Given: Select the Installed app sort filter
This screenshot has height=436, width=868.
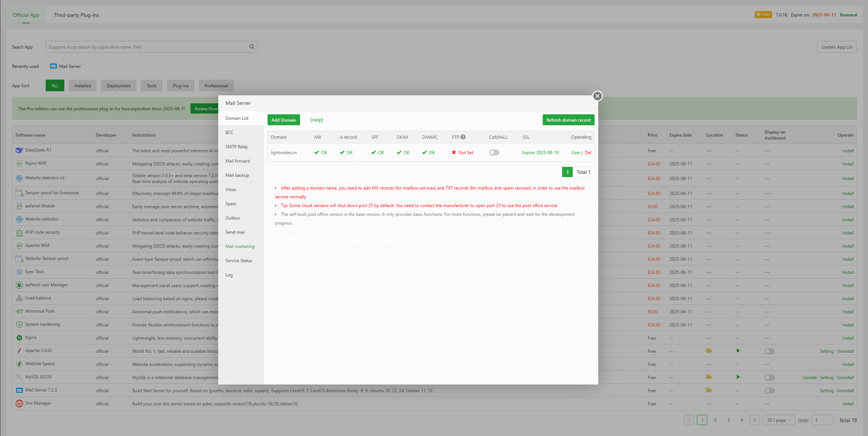Looking at the screenshot, I should click(83, 86).
